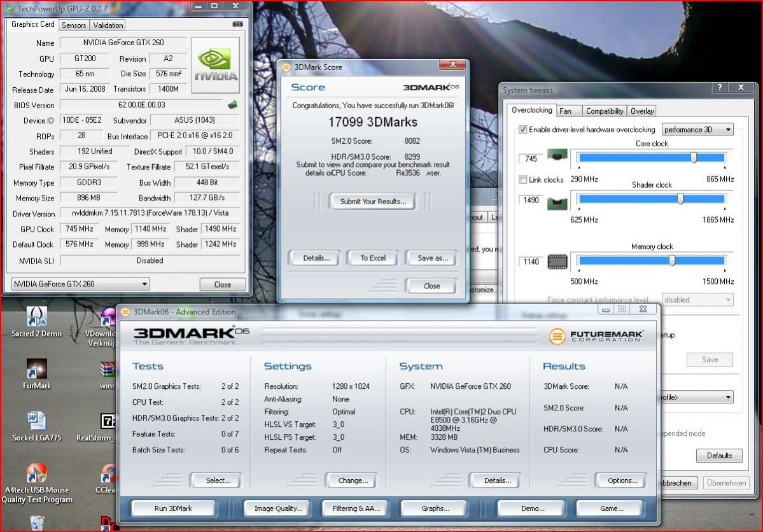Click the BIOS save chip icon in GPU-Z

click(233, 104)
